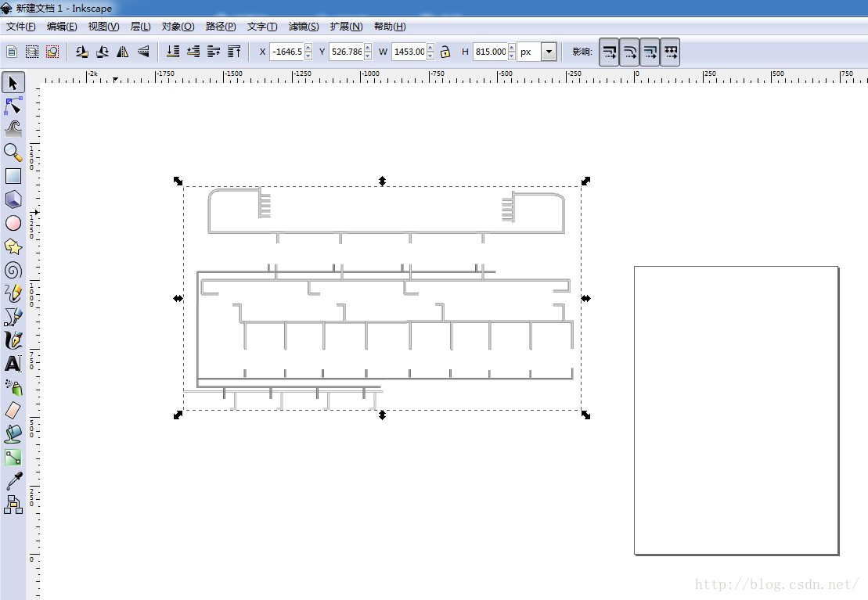Select the Pencil freehand tool
868x600 pixels.
pyautogui.click(x=13, y=293)
